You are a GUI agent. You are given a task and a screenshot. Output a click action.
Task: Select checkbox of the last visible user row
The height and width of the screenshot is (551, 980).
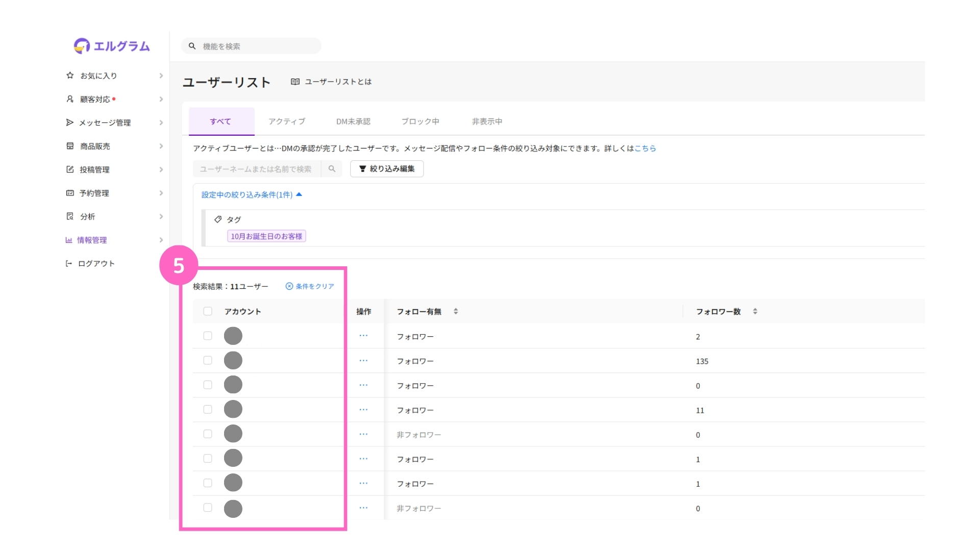[208, 508]
